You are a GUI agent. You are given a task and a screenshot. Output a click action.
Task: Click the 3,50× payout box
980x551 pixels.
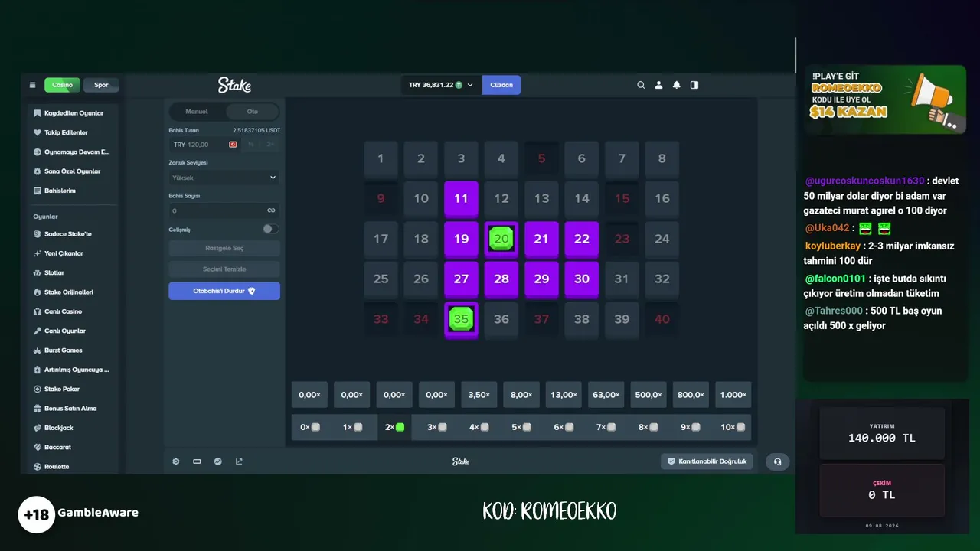tap(479, 395)
